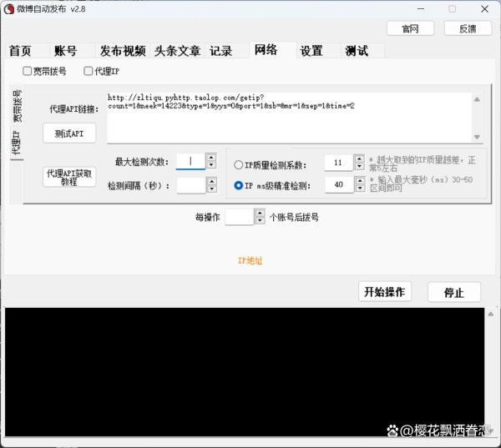Decrease 每操作 account count with down arrow

coord(260,220)
